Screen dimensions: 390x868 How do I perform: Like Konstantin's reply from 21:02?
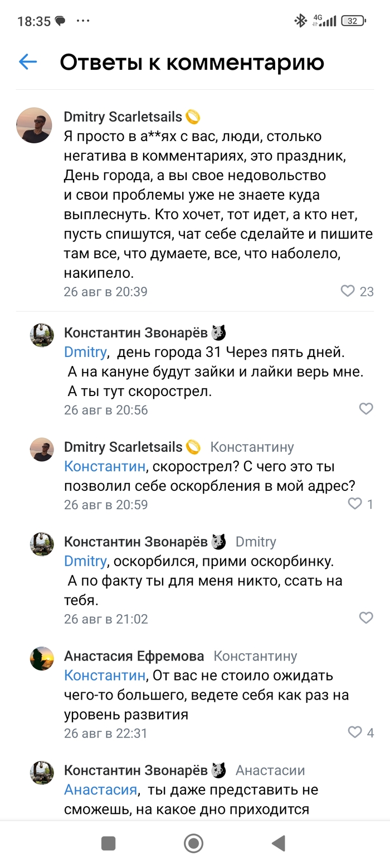365,618
